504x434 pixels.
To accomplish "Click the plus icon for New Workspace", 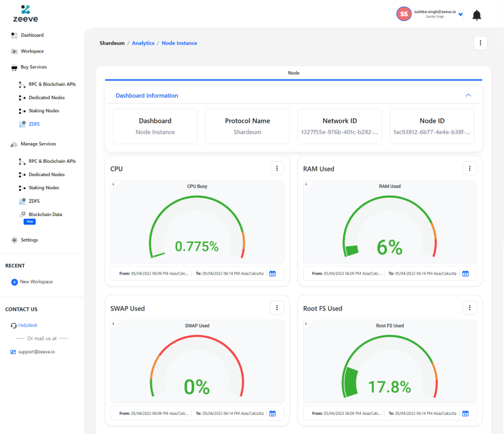I will (x=14, y=282).
